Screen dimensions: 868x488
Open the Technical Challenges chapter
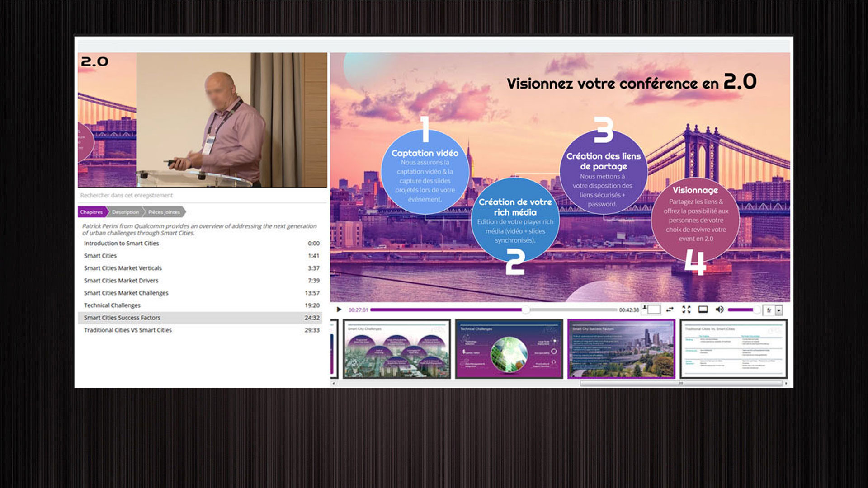pyautogui.click(x=112, y=305)
